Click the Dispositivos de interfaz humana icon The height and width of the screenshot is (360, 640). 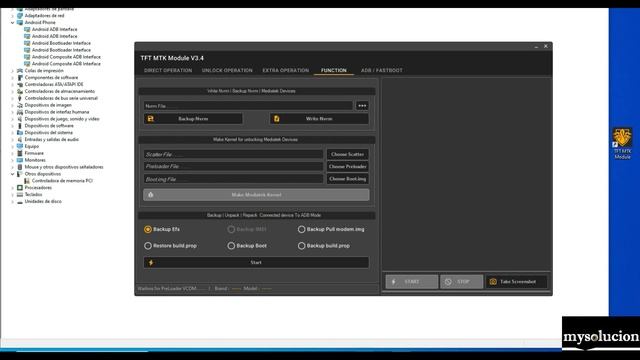point(20,112)
